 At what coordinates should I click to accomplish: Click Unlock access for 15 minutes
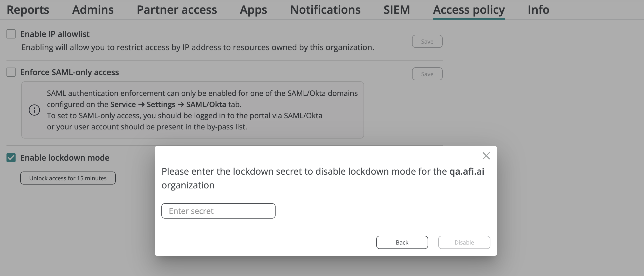click(68, 178)
